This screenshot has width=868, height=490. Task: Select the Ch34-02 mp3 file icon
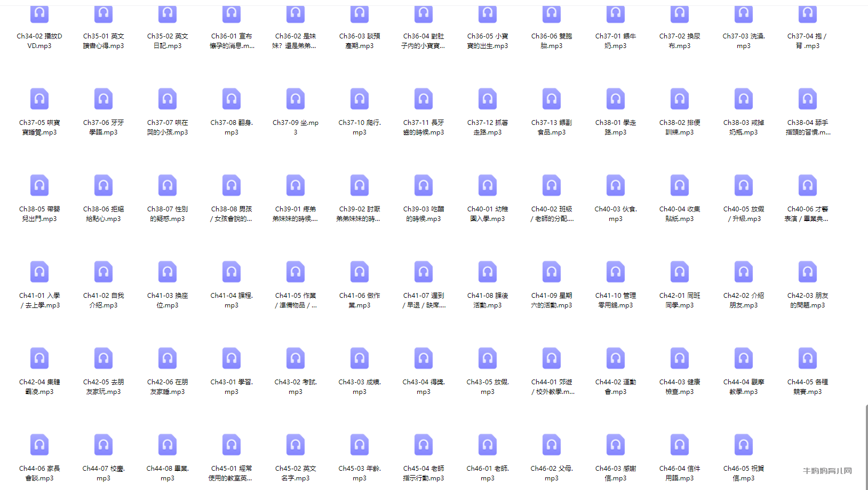(39, 14)
